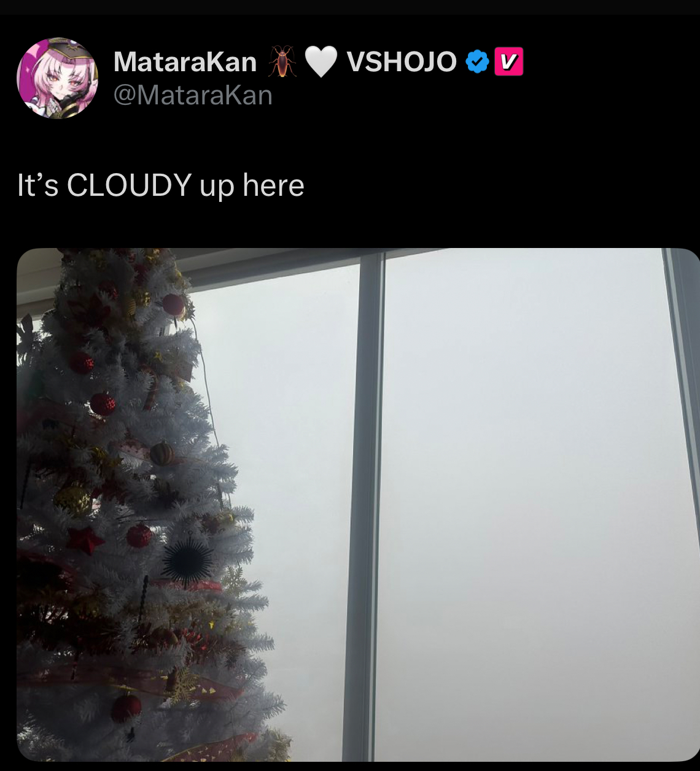Open the attached foggy window photo
This screenshot has width=700, height=771.
[358, 505]
